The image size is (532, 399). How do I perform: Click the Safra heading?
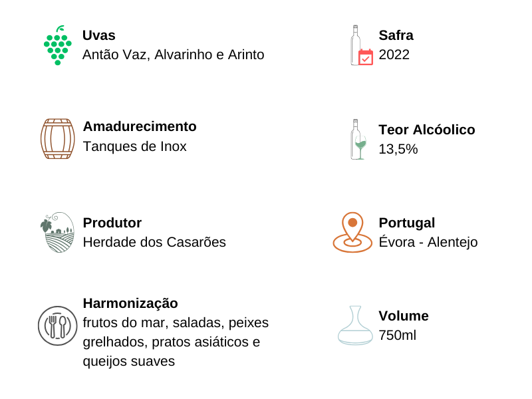(396, 35)
